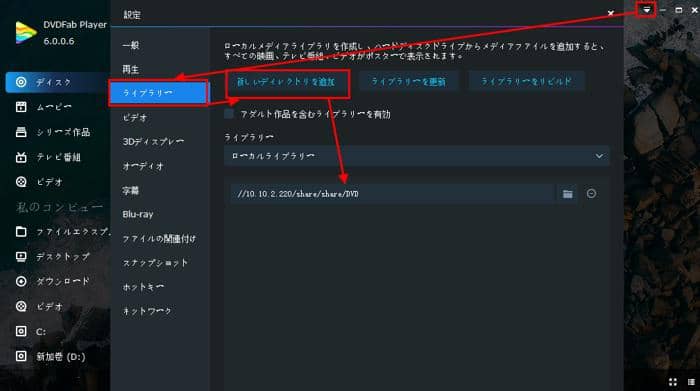This screenshot has height=391, width=700.
Task: Expand the ローカルライブラリー dropdown
Action: tap(417, 156)
